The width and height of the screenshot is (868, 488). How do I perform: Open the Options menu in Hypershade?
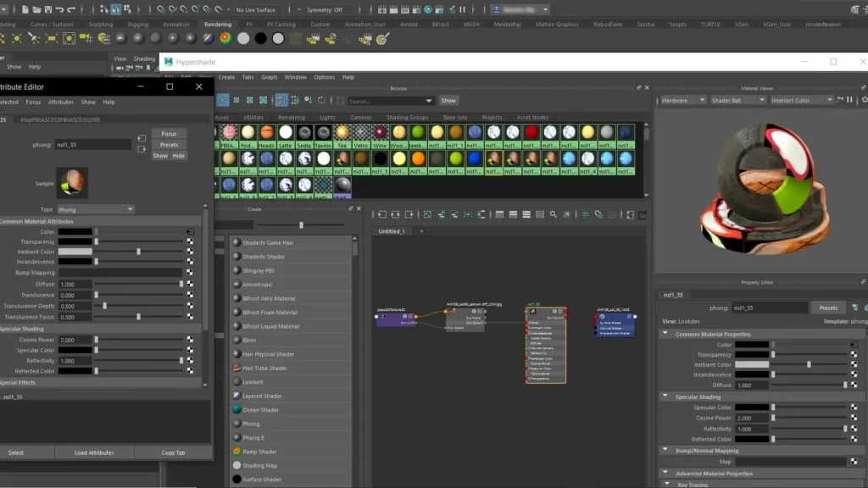pyautogui.click(x=325, y=77)
